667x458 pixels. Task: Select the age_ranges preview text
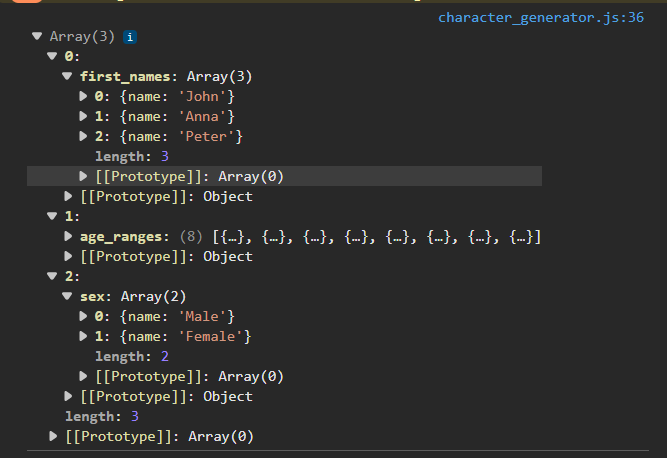click(x=377, y=236)
